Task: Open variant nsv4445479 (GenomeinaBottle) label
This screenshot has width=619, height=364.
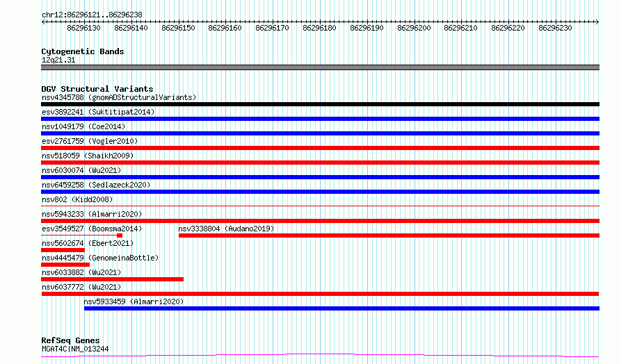Action: point(100,258)
